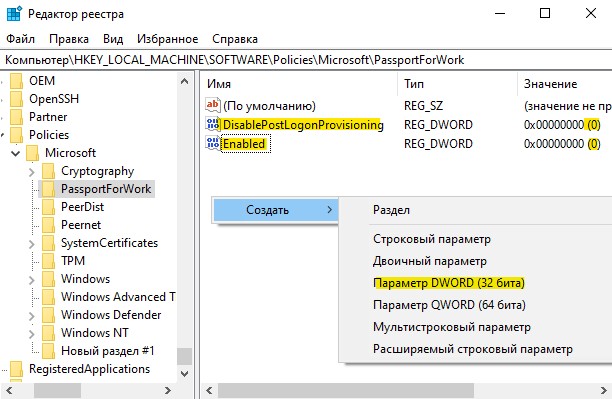Expand the Windows Defender tree node
Image resolution: width=612 pixels, height=399 pixels.
[x=32, y=315]
